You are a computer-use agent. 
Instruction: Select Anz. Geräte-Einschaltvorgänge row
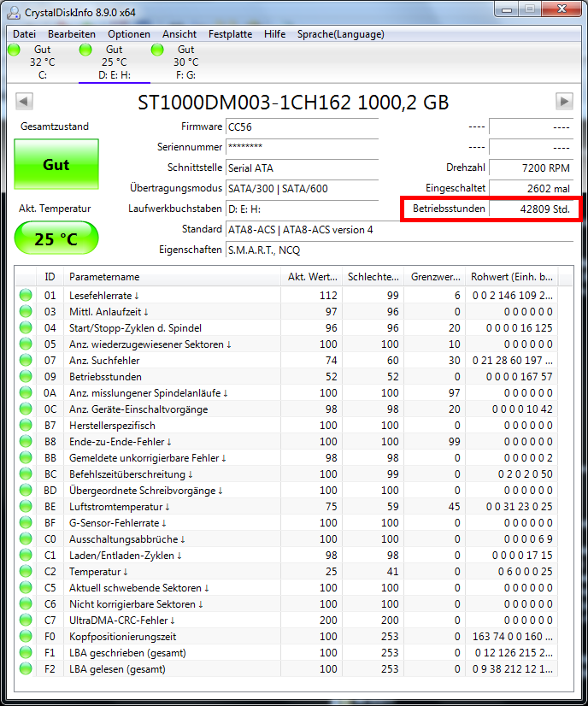pos(286,409)
